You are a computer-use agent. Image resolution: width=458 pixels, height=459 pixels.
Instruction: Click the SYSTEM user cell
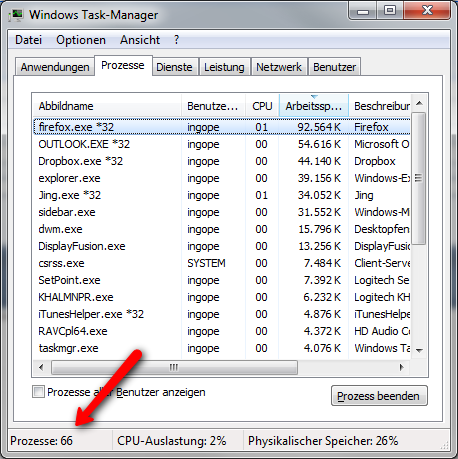pos(206,263)
